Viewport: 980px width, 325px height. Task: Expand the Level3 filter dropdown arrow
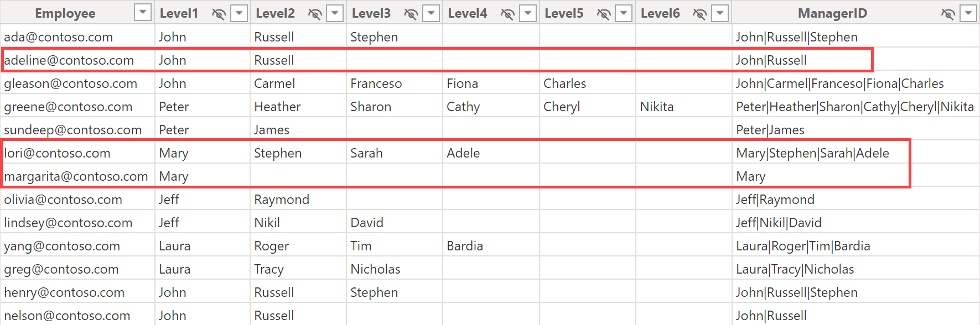pos(432,13)
